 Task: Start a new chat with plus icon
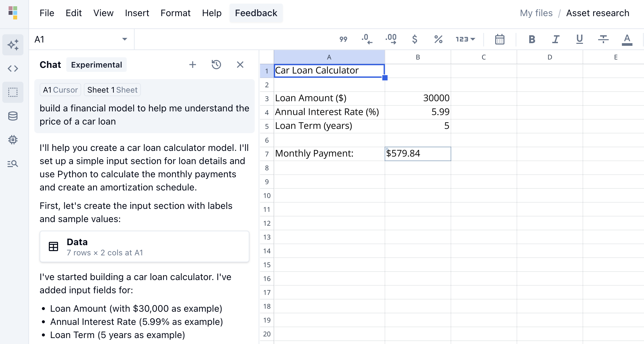coord(193,65)
